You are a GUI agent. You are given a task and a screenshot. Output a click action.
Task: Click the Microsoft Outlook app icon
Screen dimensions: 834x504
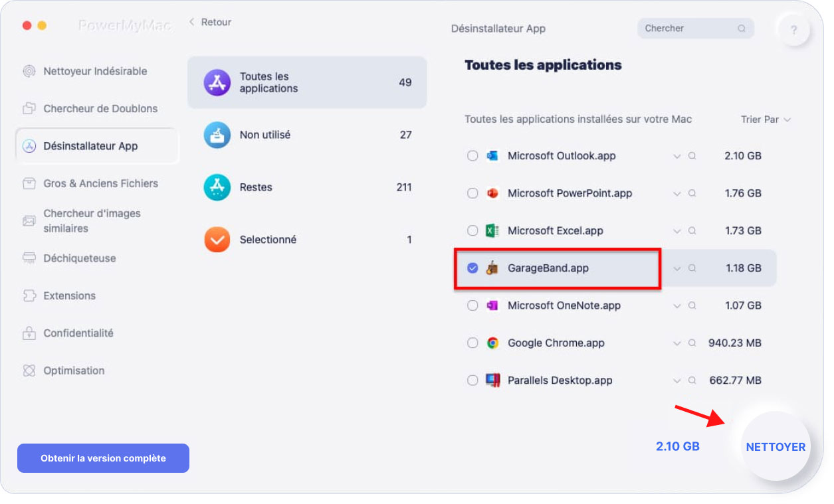point(492,156)
